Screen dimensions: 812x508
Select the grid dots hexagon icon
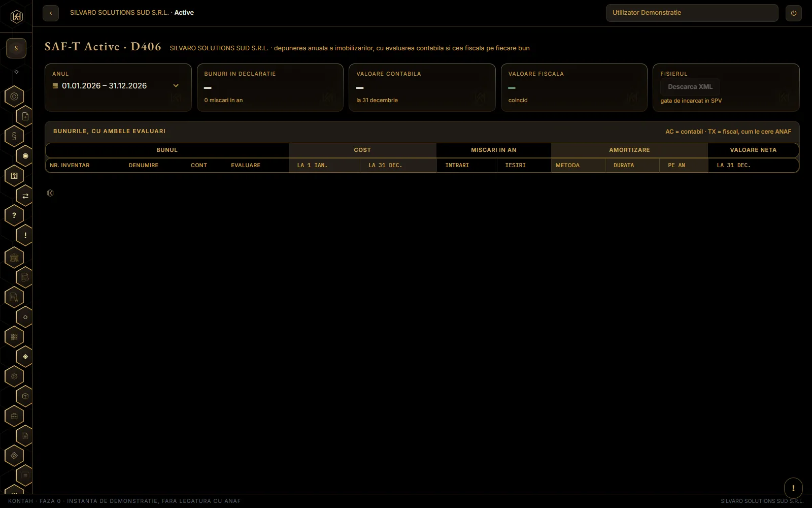coord(14,337)
